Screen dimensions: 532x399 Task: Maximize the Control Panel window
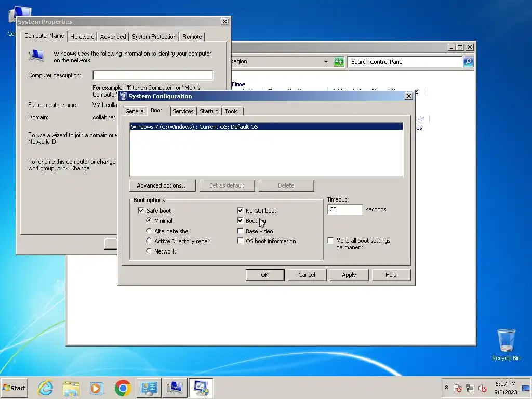pyautogui.click(x=460, y=47)
